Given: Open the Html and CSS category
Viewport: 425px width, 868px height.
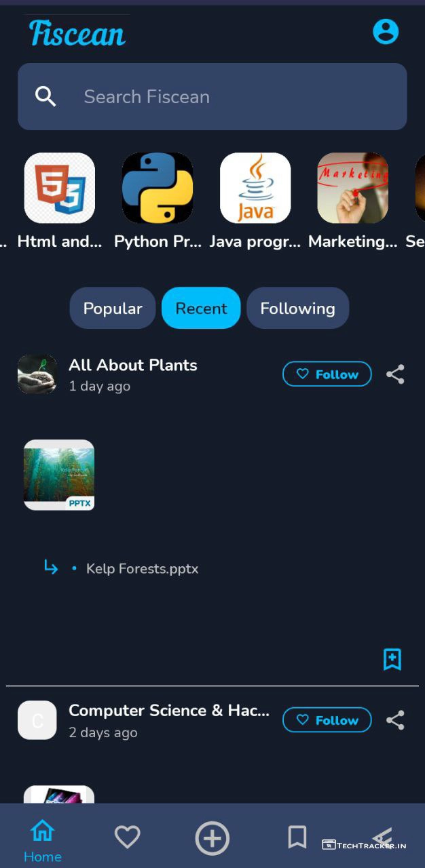Looking at the screenshot, I should pos(60,189).
